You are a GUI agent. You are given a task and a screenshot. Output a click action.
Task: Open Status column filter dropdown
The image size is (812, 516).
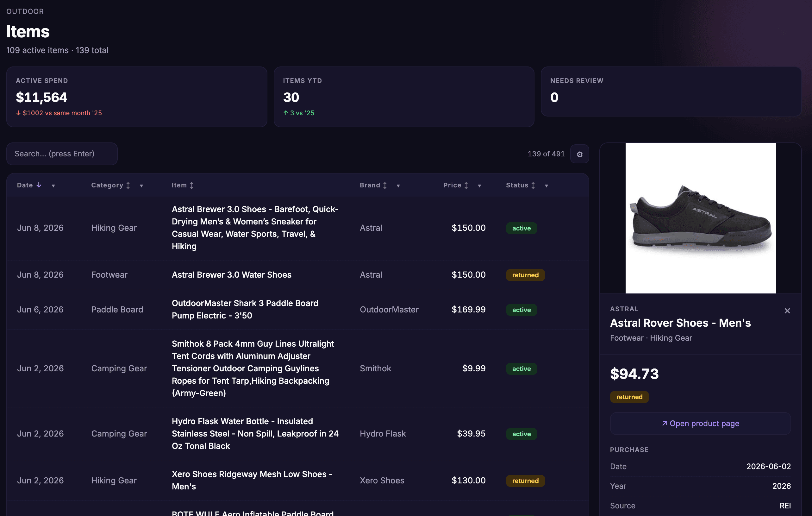click(x=546, y=186)
